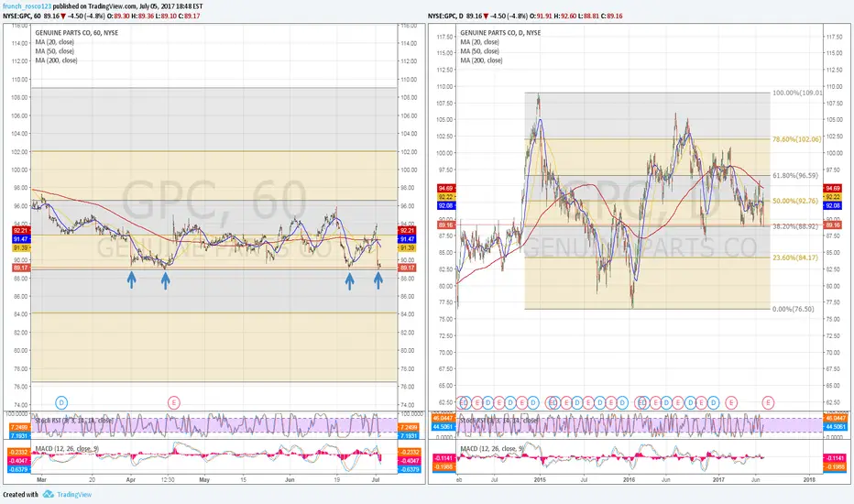Select MA (200, close) in the 60-minute chart
Viewport: 854px width, 504px height.
[56, 60]
